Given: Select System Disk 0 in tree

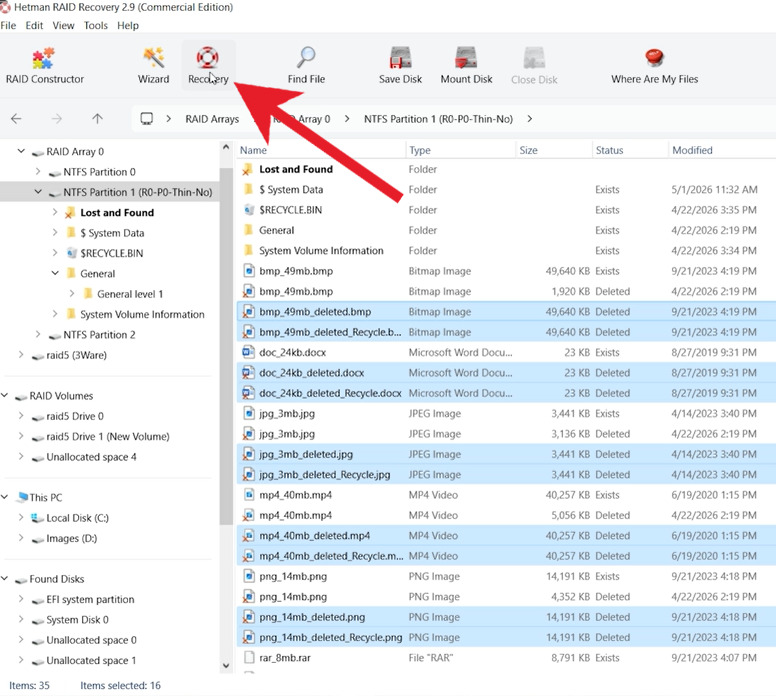Looking at the screenshot, I should tap(77, 620).
